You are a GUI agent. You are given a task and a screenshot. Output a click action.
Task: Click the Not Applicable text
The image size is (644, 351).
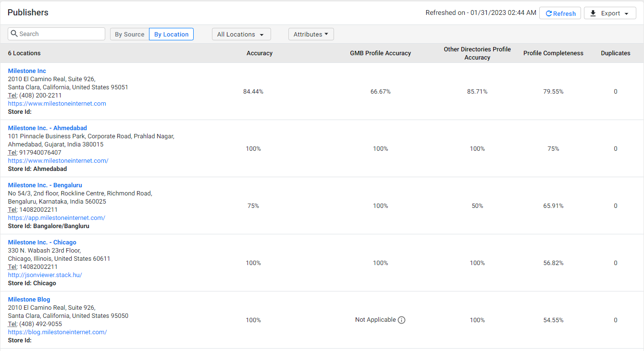point(375,320)
